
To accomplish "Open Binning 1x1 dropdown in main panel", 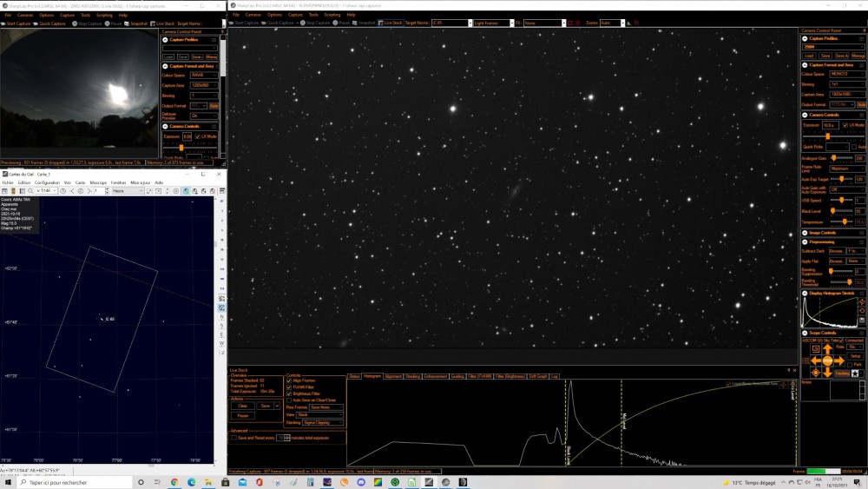I will pos(847,84).
